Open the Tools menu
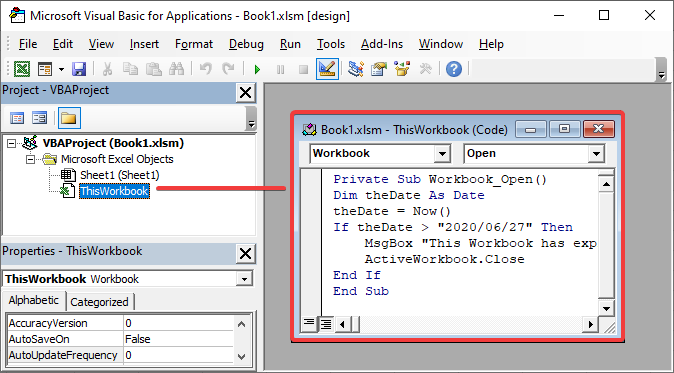 (x=331, y=44)
